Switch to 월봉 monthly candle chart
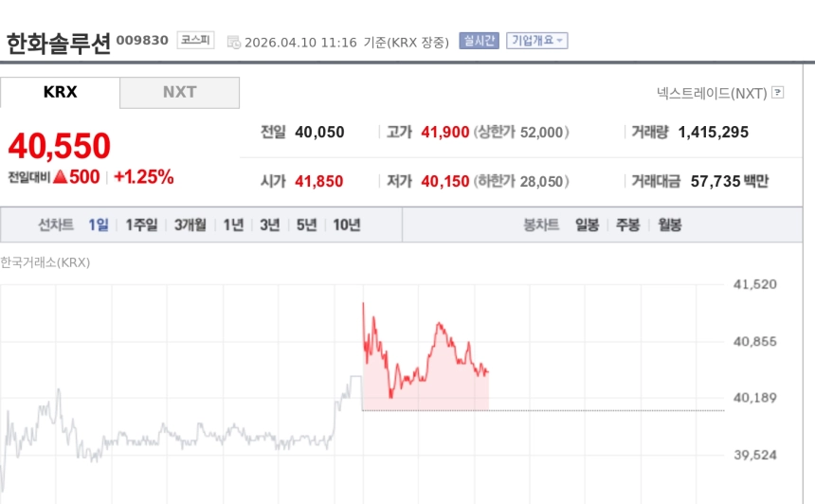 pyautogui.click(x=670, y=225)
